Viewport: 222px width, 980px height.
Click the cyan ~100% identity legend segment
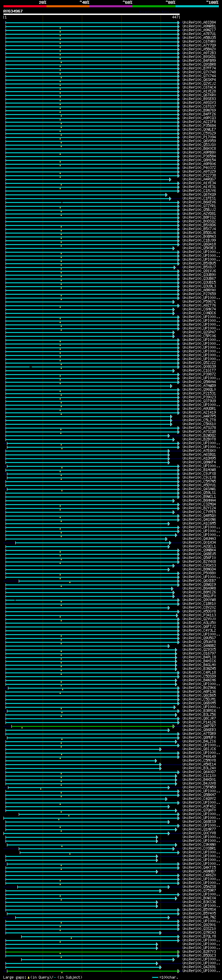[x=197, y=6]
